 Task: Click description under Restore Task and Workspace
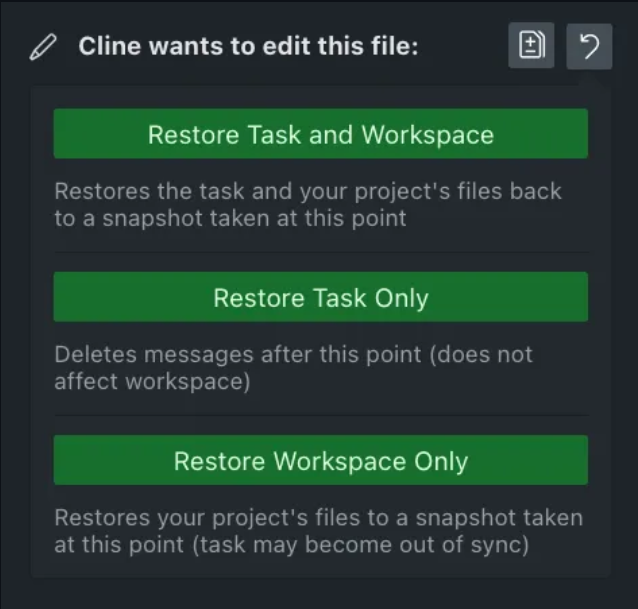coord(308,204)
